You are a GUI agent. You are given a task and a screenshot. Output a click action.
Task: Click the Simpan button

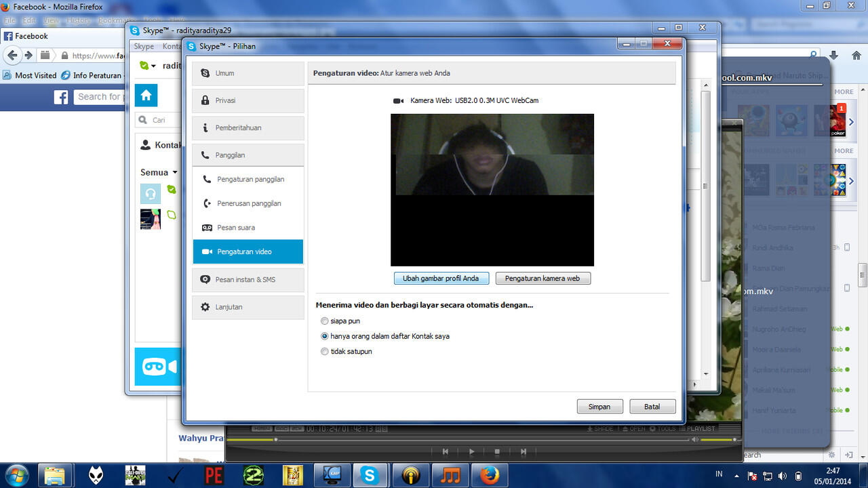599,407
